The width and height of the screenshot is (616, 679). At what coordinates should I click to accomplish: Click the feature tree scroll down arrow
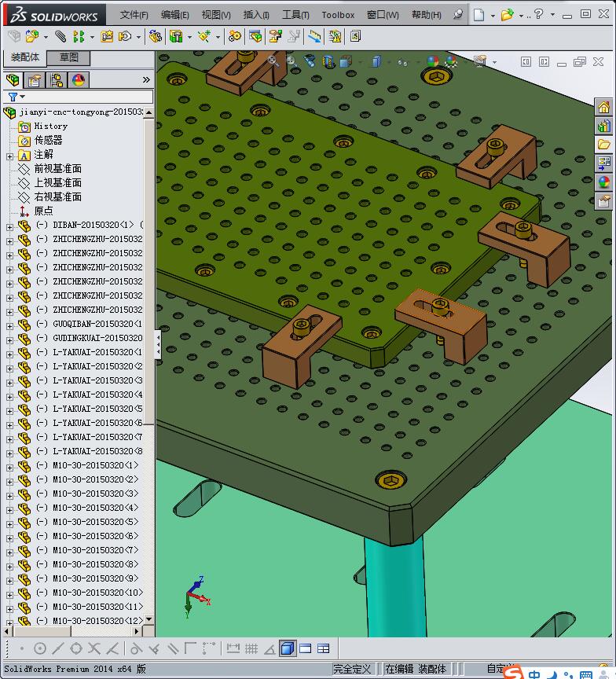[x=149, y=620]
